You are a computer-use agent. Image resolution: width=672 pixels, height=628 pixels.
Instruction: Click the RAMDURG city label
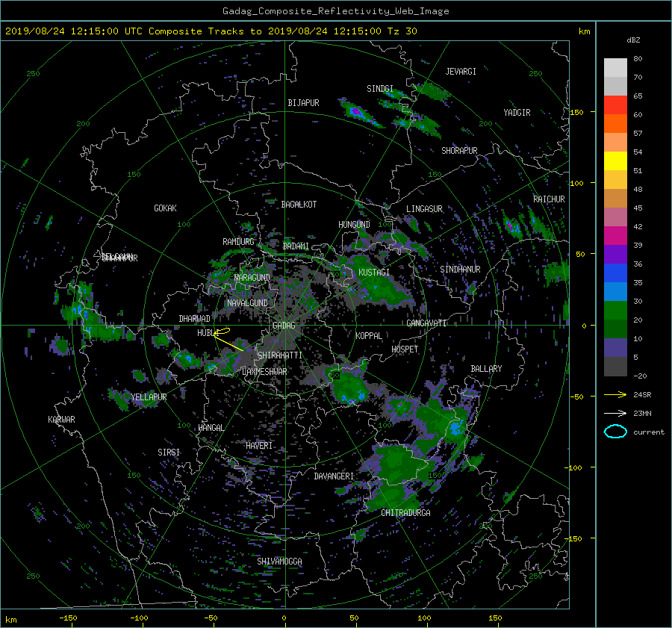coord(238,242)
